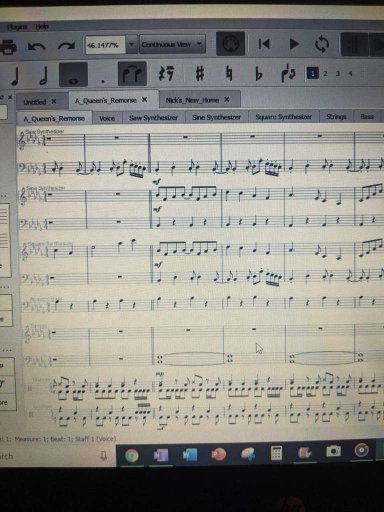Select the whole note duration
The width and height of the screenshot is (384, 512).
click(73, 74)
